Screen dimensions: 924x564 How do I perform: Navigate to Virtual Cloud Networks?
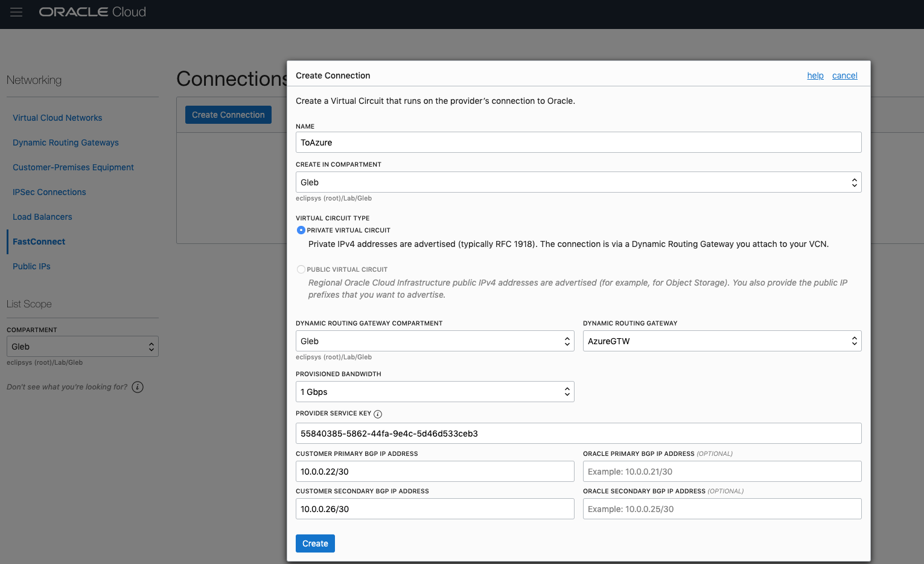(57, 118)
